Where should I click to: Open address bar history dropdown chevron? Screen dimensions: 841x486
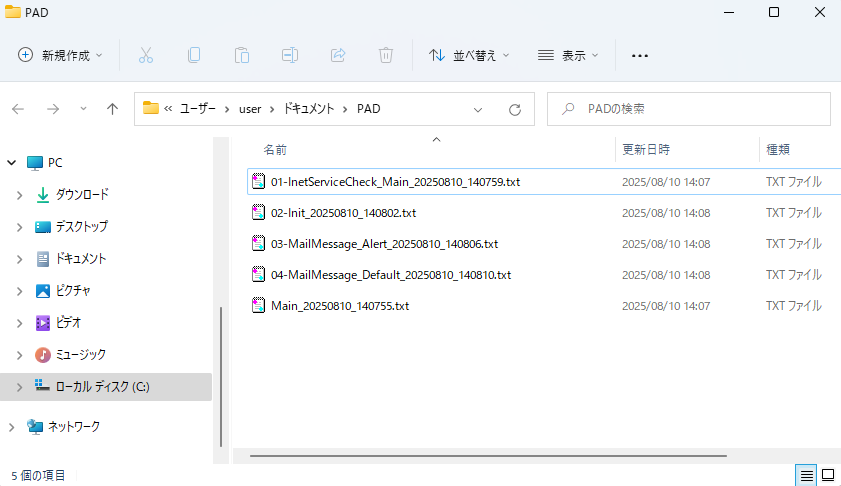pos(477,110)
